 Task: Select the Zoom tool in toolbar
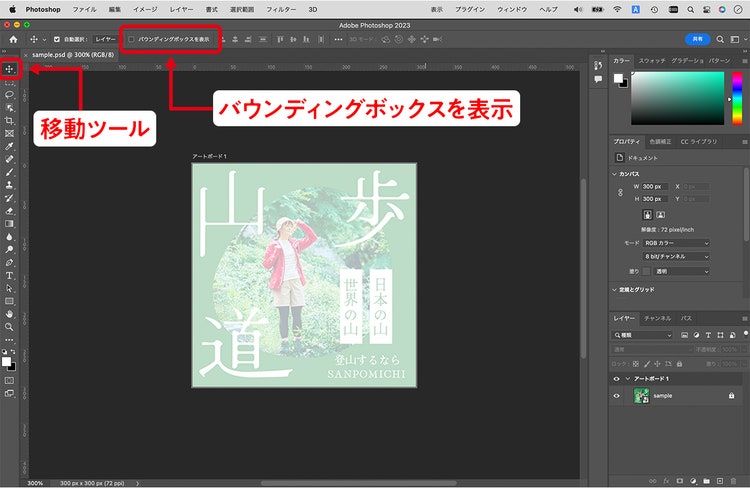coord(9,327)
